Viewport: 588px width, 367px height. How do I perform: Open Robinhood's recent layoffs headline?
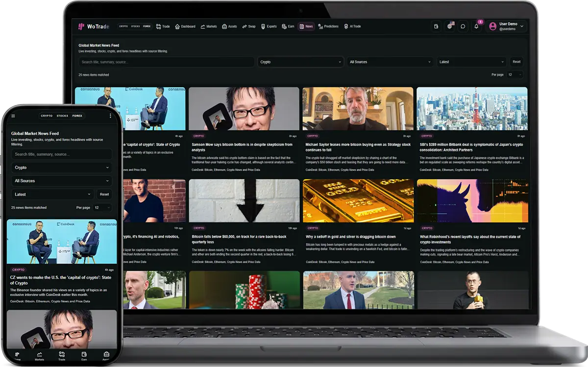tap(471, 239)
